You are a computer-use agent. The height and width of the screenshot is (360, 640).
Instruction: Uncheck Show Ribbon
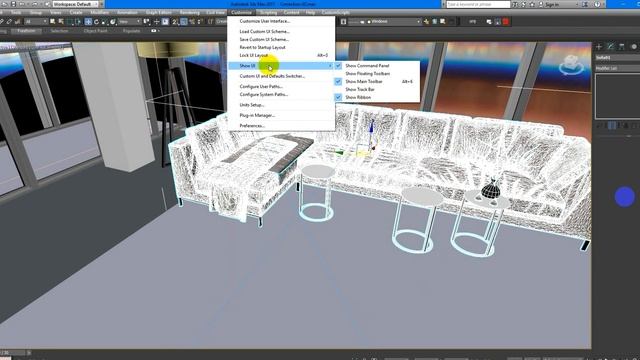(x=358, y=97)
